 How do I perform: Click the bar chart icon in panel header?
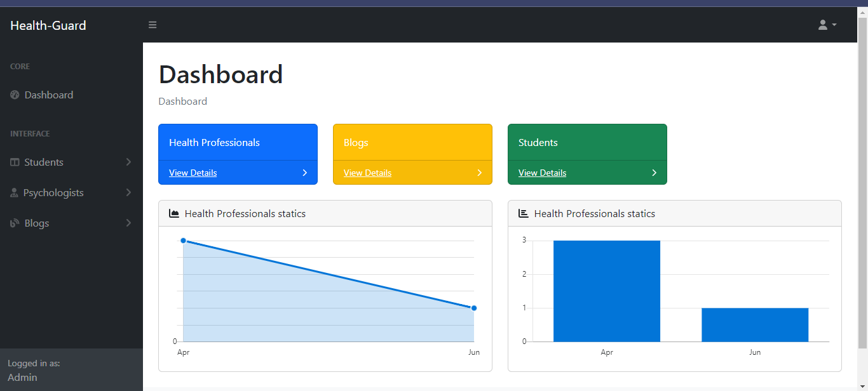pyautogui.click(x=524, y=214)
